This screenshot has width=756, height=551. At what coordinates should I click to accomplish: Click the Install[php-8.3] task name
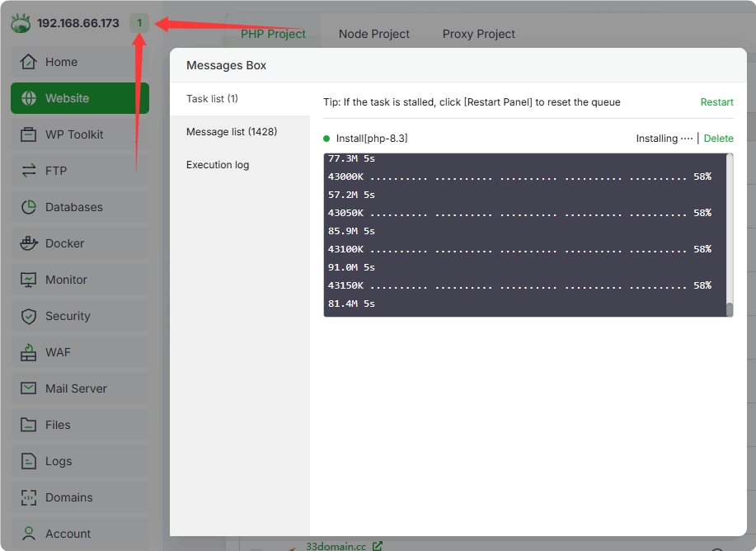coord(372,139)
